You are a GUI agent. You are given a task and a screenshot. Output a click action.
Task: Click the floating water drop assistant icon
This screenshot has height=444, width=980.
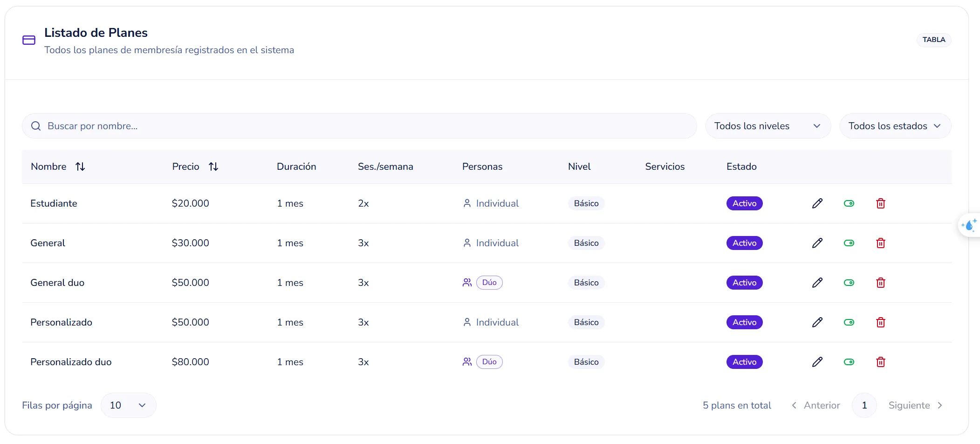[x=969, y=225]
